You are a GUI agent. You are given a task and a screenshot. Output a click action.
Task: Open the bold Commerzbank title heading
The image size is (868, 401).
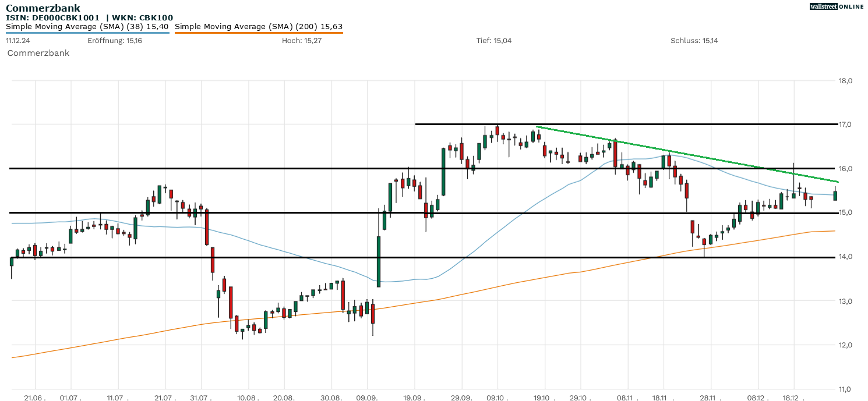(43, 8)
